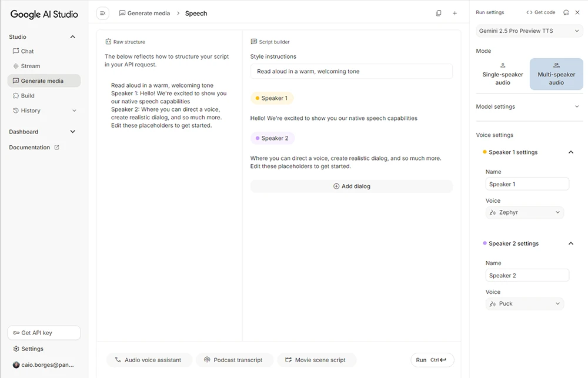Click Speaker 1 dialog text 'Hello! We're excited'
The height and width of the screenshot is (378, 588).
click(334, 118)
